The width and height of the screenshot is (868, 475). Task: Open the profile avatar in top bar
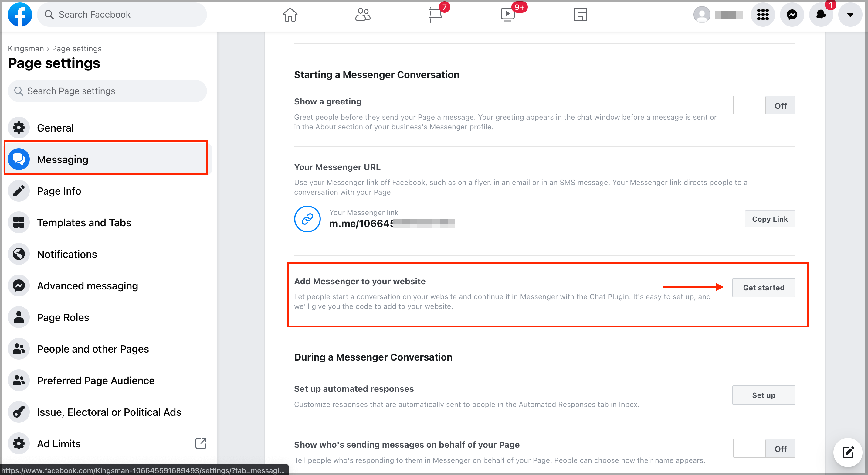click(x=702, y=15)
